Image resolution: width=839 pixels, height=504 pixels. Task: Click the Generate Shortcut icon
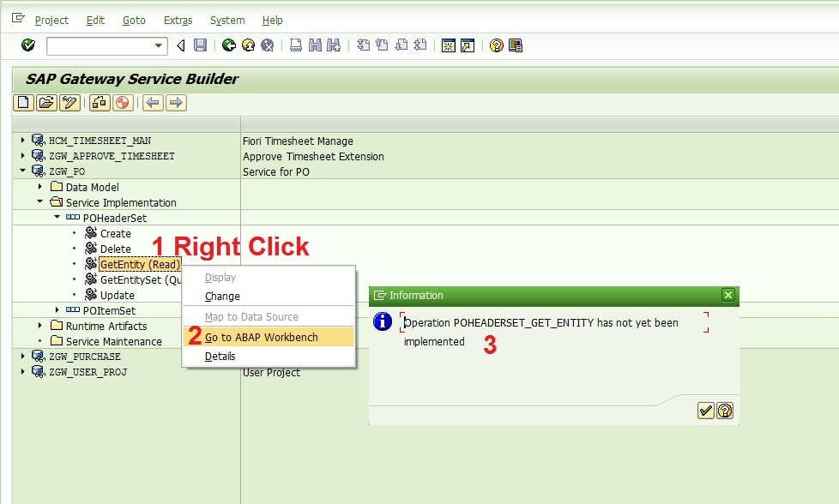tap(468, 45)
